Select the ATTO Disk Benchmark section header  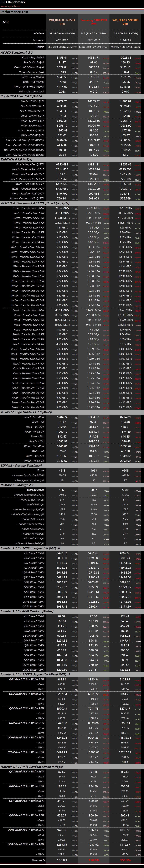(35, 203)
